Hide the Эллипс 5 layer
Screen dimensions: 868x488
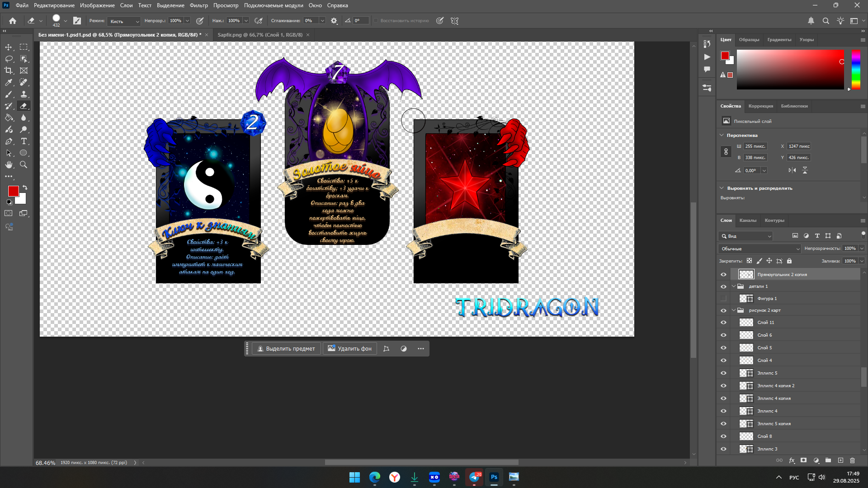[723, 373]
